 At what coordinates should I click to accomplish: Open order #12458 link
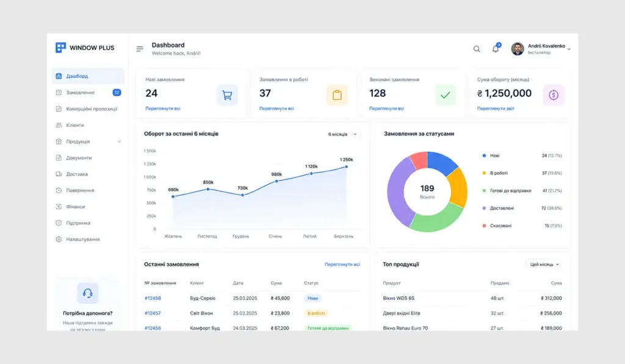click(153, 298)
